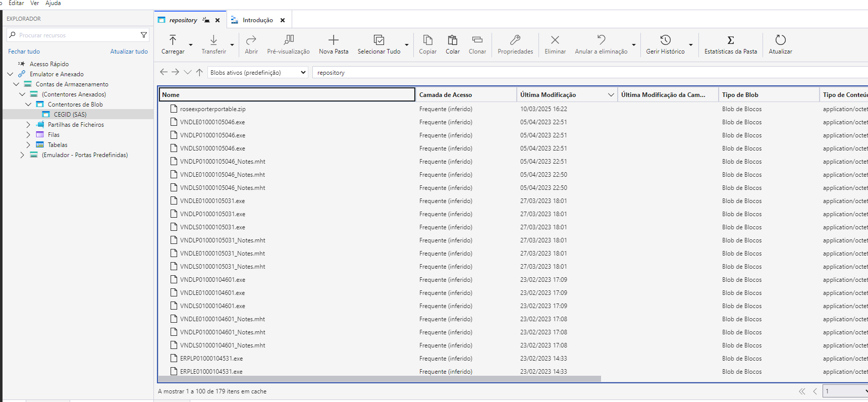Open the Ajuda menu
Image resolution: width=868 pixels, height=402 pixels.
click(53, 3)
